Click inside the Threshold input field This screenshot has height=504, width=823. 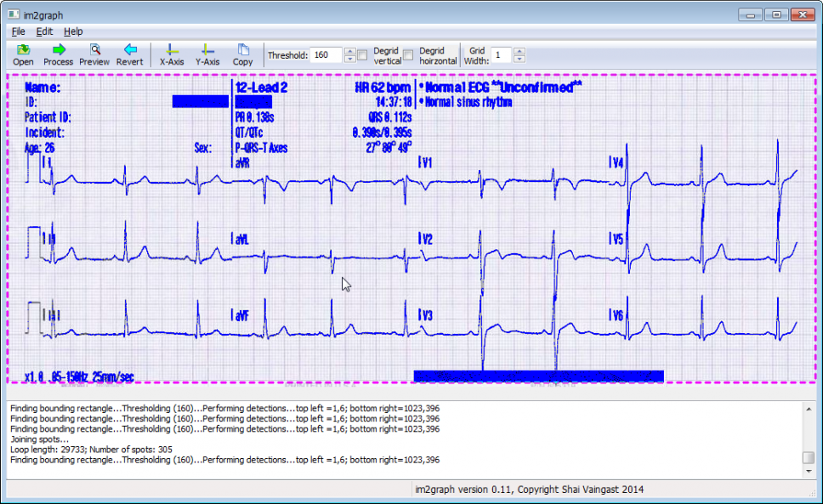326,55
